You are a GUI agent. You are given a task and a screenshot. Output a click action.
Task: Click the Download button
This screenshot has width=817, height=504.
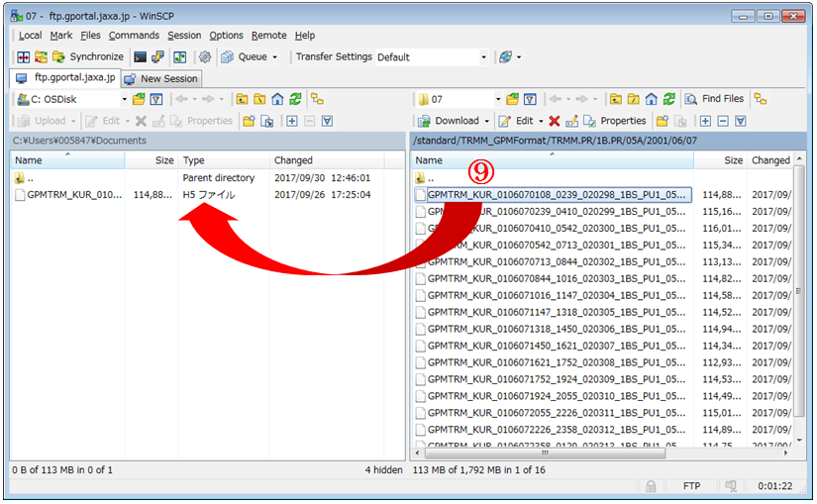pyautogui.click(x=450, y=121)
